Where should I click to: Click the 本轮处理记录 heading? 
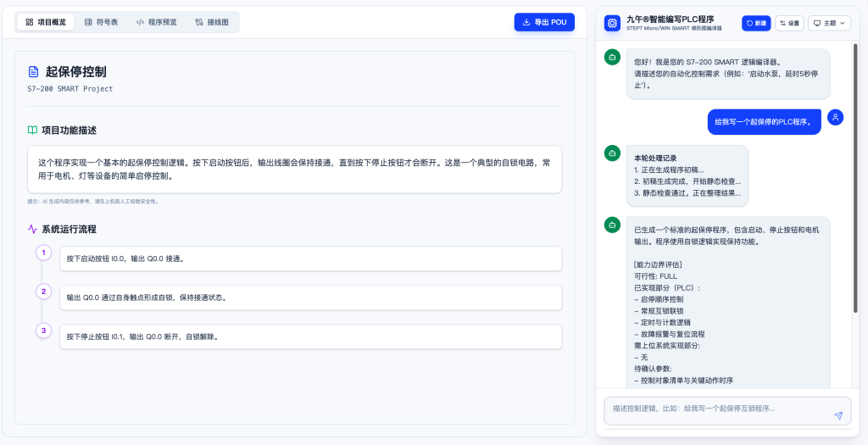pos(655,159)
